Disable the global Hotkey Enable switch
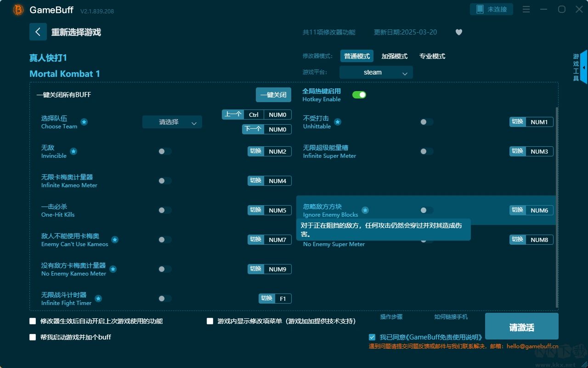Viewport: 588px width, 368px height. [x=359, y=94]
